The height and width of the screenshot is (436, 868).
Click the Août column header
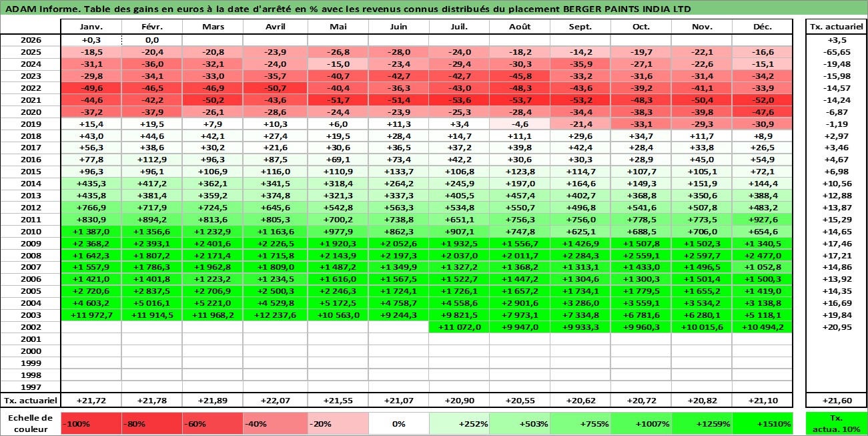(x=519, y=27)
